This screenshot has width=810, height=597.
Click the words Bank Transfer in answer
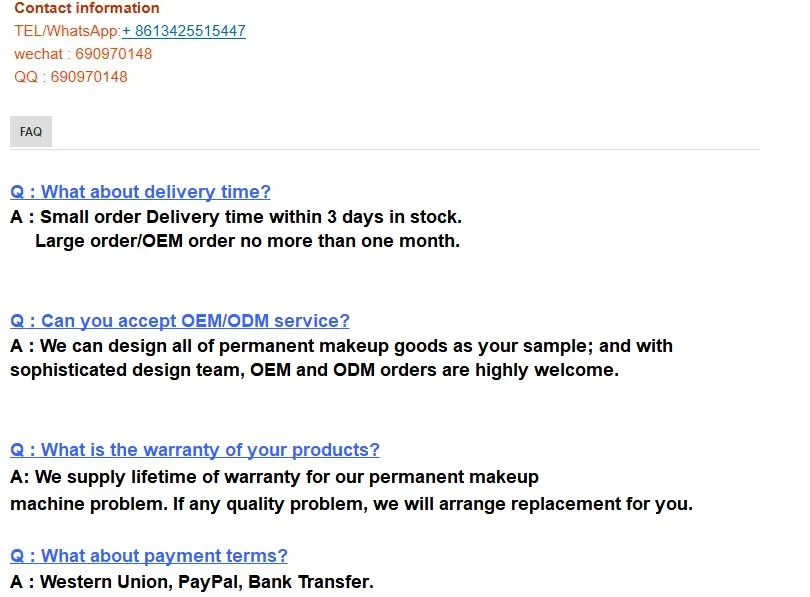coord(310,582)
